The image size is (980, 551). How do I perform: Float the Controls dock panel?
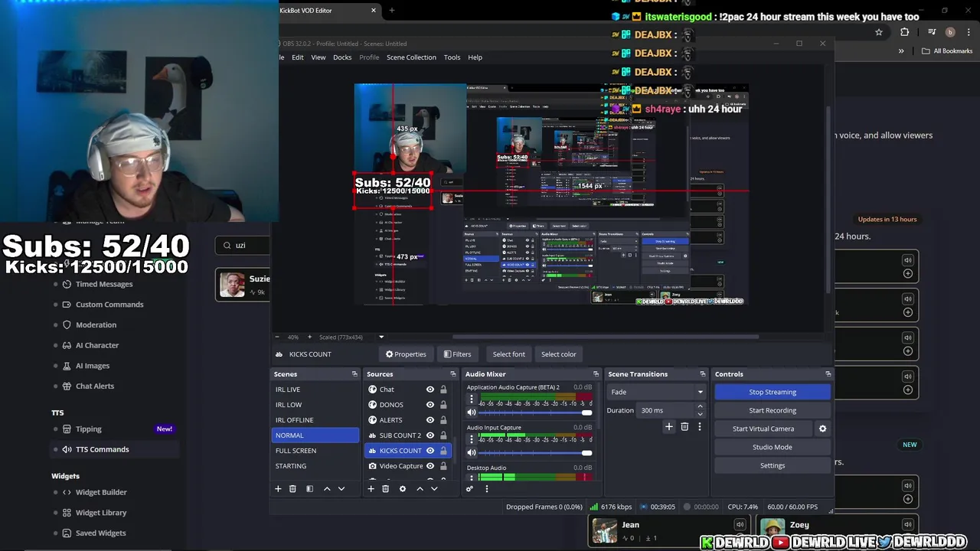[828, 374]
